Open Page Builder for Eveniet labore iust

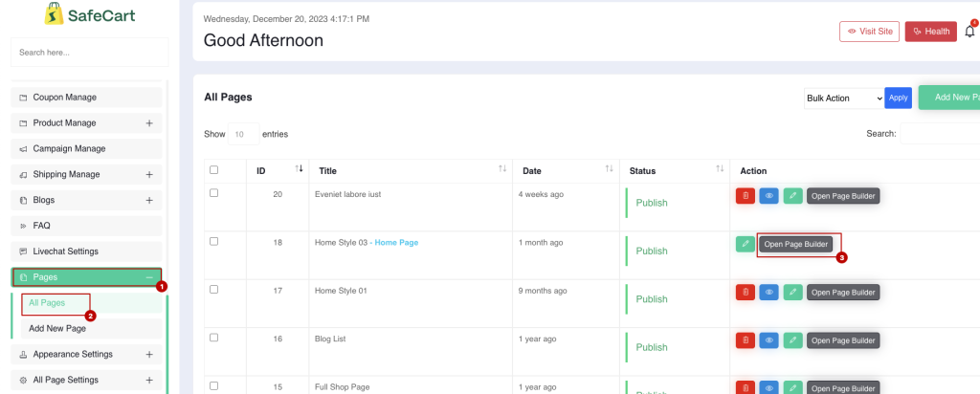(x=843, y=196)
